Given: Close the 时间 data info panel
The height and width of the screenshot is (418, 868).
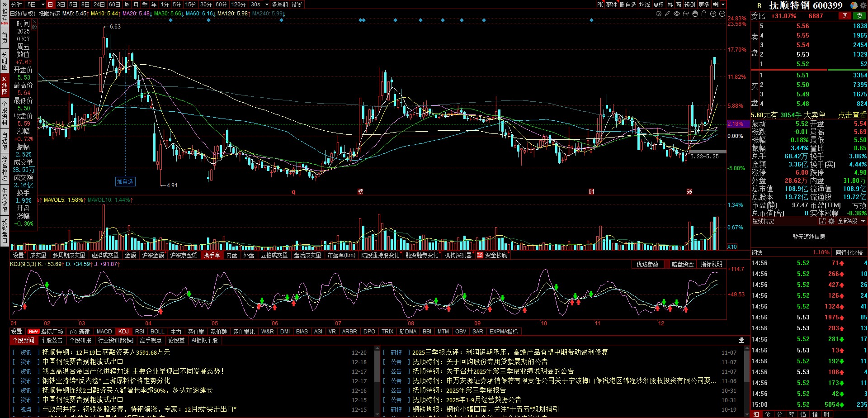Looking at the screenshot, I should coord(34,21).
